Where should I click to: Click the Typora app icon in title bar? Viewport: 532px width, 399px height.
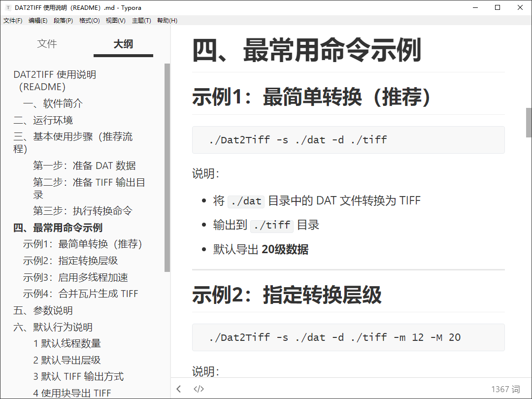tap(8, 7)
